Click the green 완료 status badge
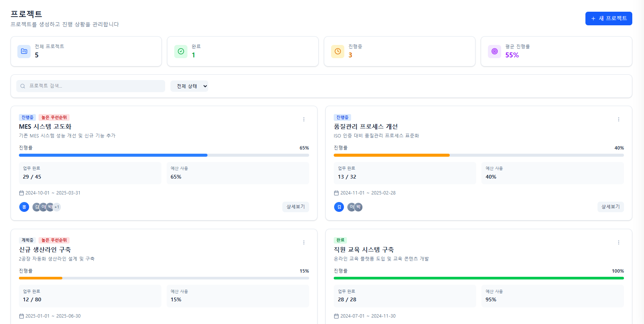The height and width of the screenshot is (324, 644). click(x=340, y=240)
